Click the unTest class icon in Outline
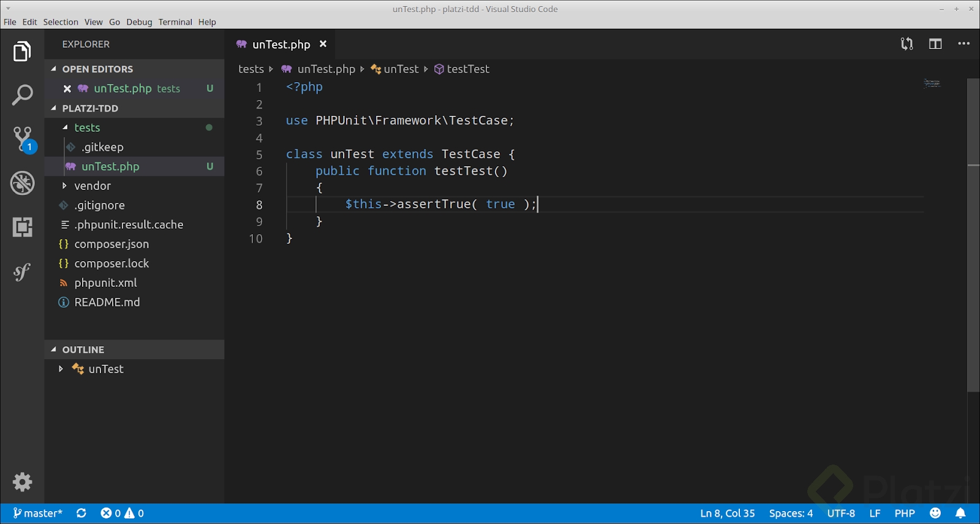980x524 pixels. tap(78, 369)
